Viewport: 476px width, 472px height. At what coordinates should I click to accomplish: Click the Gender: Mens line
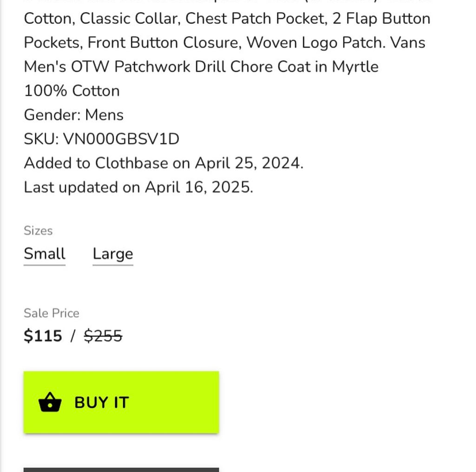click(73, 115)
